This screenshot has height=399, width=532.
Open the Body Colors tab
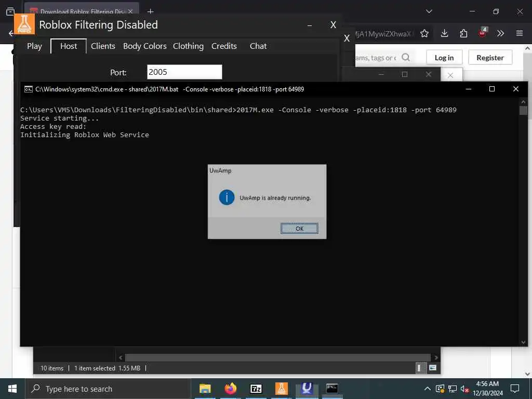click(144, 46)
